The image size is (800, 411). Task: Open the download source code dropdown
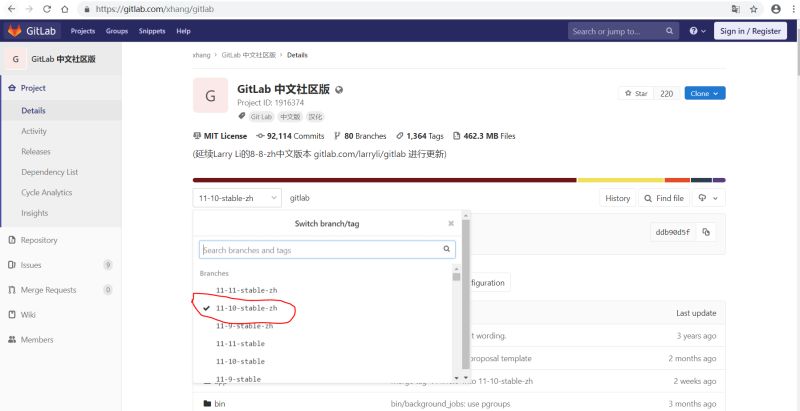coord(709,198)
